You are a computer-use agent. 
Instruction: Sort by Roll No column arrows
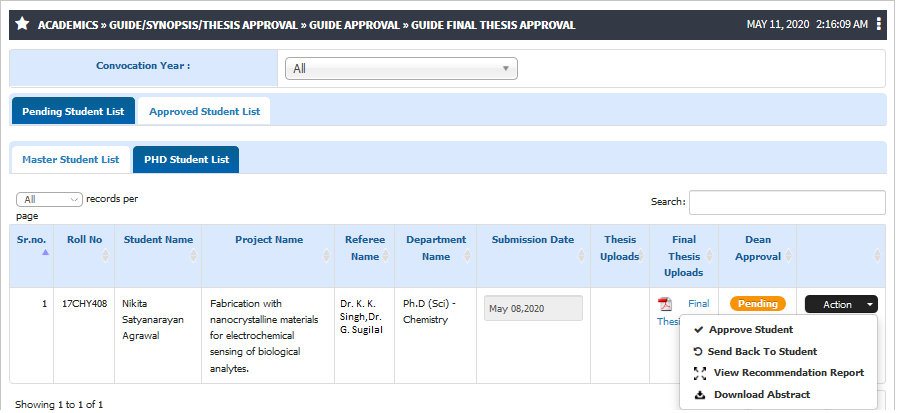(x=105, y=256)
